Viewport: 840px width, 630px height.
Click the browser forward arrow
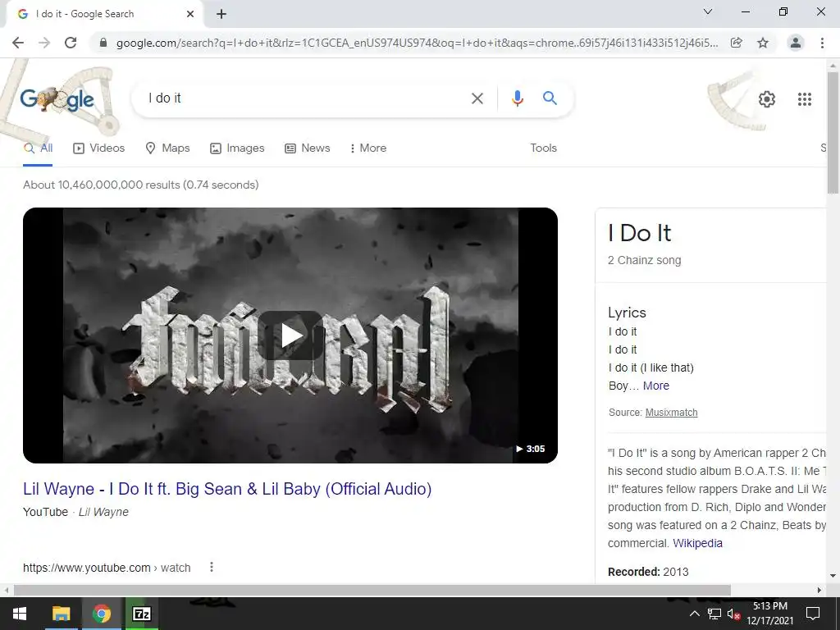44,43
